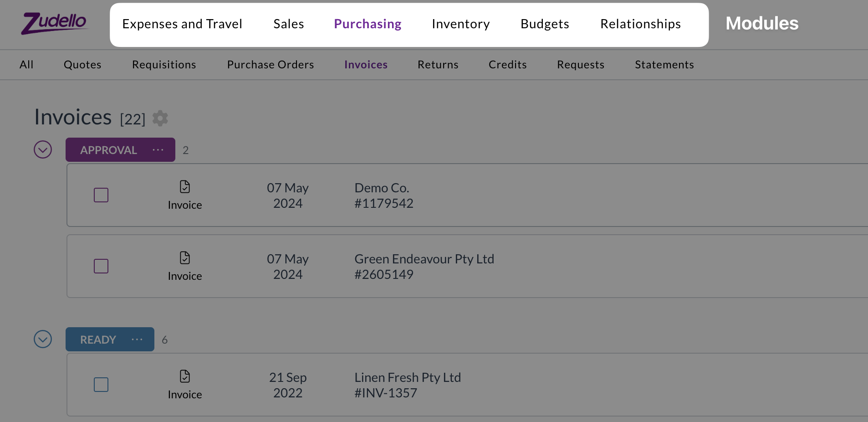This screenshot has height=422, width=868.
Task: Click the Linen Fresh invoice document icon
Action: click(185, 376)
